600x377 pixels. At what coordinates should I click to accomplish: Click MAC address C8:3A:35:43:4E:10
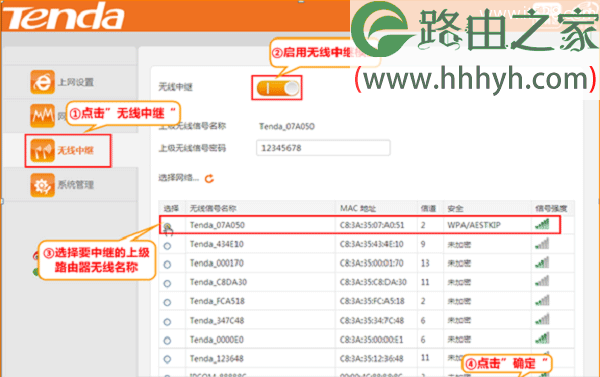pos(372,244)
